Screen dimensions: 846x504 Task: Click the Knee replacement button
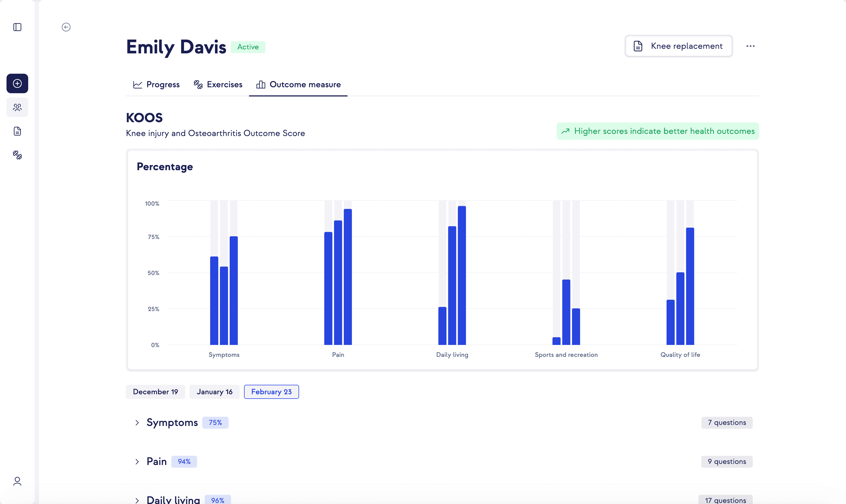678,46
